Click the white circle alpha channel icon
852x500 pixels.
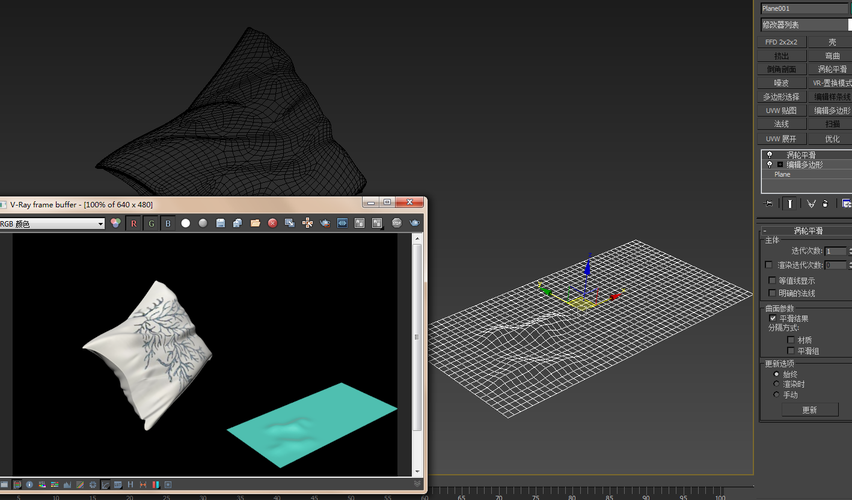185,223
